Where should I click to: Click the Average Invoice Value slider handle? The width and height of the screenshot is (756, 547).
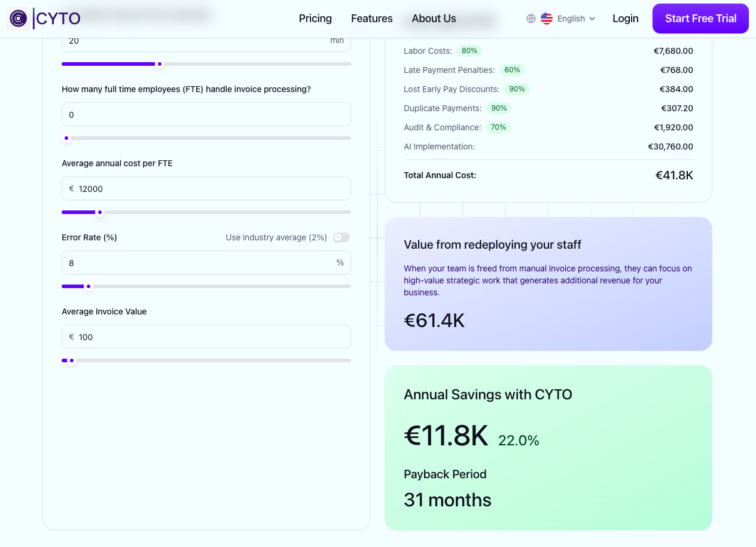pos(72,360)
